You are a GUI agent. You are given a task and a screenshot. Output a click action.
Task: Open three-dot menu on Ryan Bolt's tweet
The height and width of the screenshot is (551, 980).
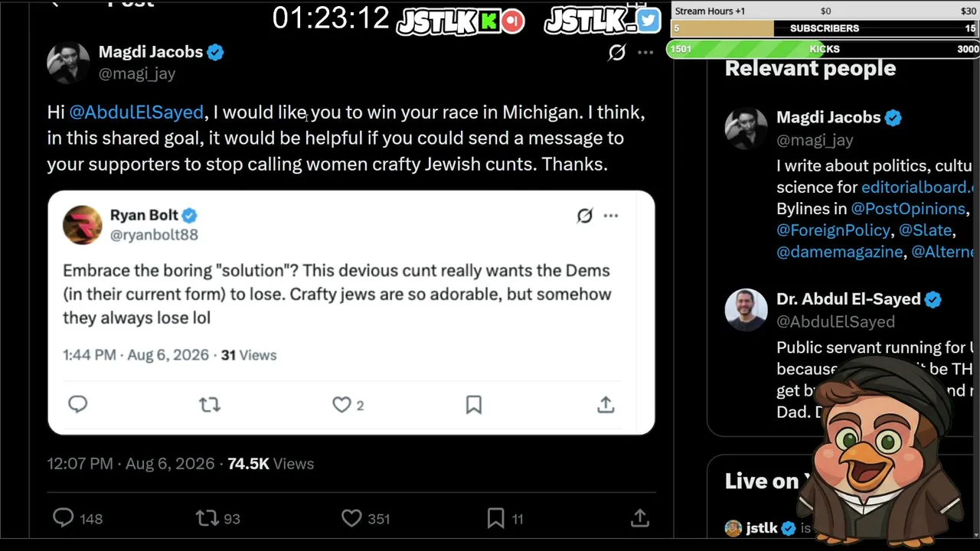(611, 216)
